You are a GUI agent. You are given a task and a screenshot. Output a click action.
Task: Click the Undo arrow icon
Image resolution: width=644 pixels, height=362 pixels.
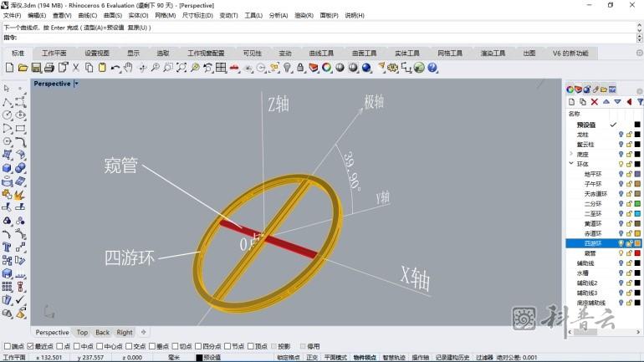click(x=115, y=68)
